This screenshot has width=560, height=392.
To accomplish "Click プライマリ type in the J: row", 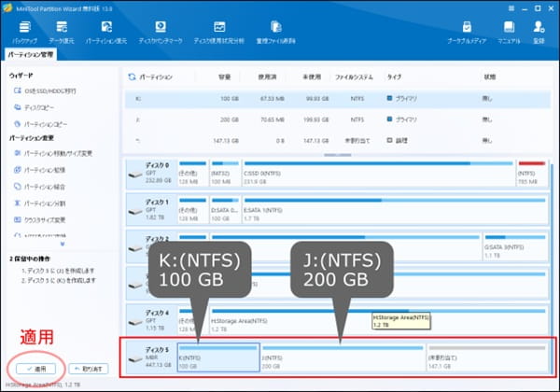I will pyautogui.click(x=401, y=119).
